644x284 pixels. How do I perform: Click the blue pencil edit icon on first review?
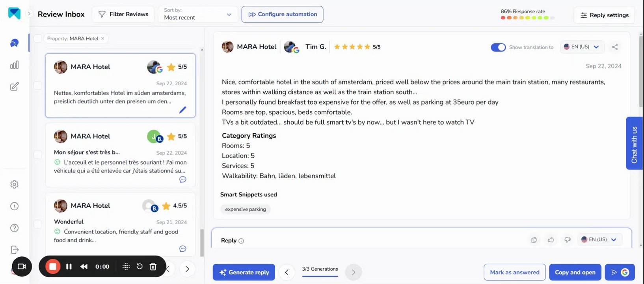[x=182, y=110]
